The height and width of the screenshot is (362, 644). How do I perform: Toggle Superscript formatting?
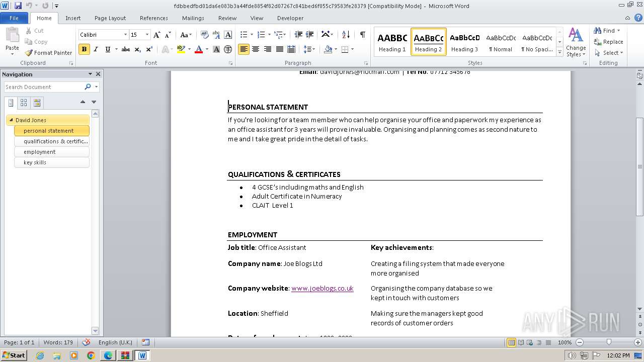pyautogui.click(x=149, y=49)
